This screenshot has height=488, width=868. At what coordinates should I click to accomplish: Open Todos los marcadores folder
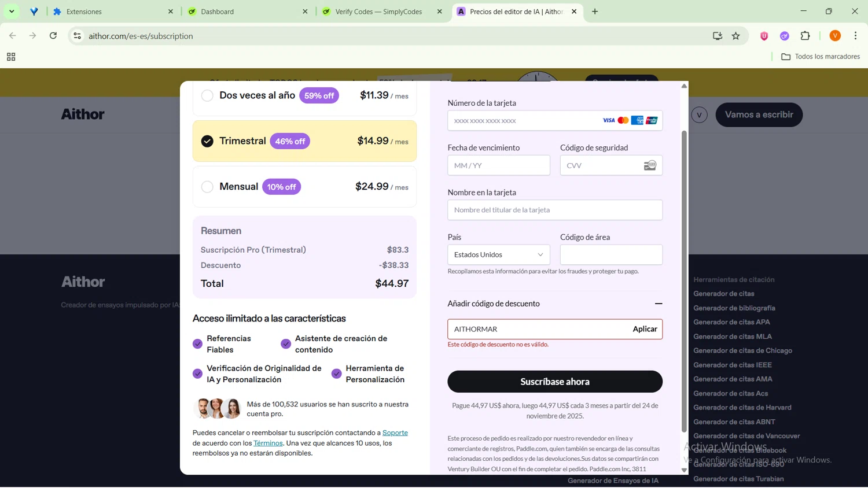(x=820, y=57)
